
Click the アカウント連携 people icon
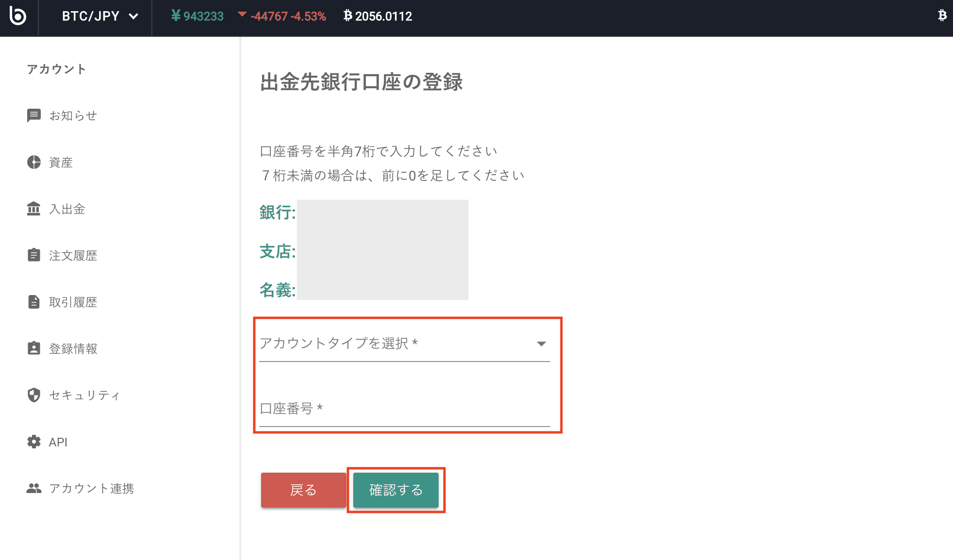33,488
